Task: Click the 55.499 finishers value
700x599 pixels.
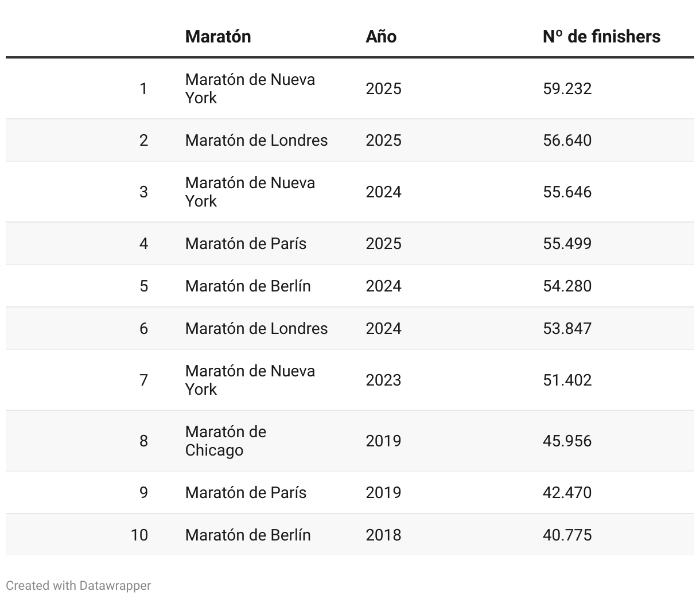Action: pos(567,244)
